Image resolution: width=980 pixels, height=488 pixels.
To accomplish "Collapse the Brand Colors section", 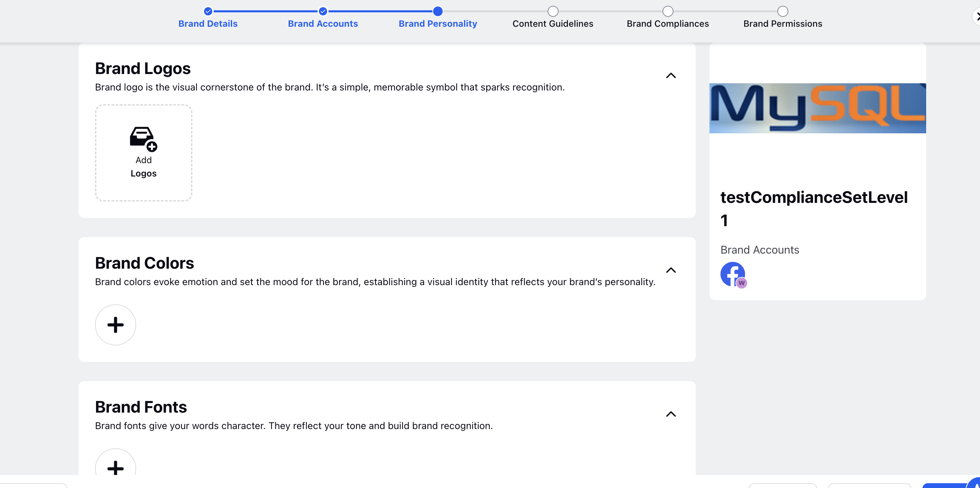I will (671, 270).
